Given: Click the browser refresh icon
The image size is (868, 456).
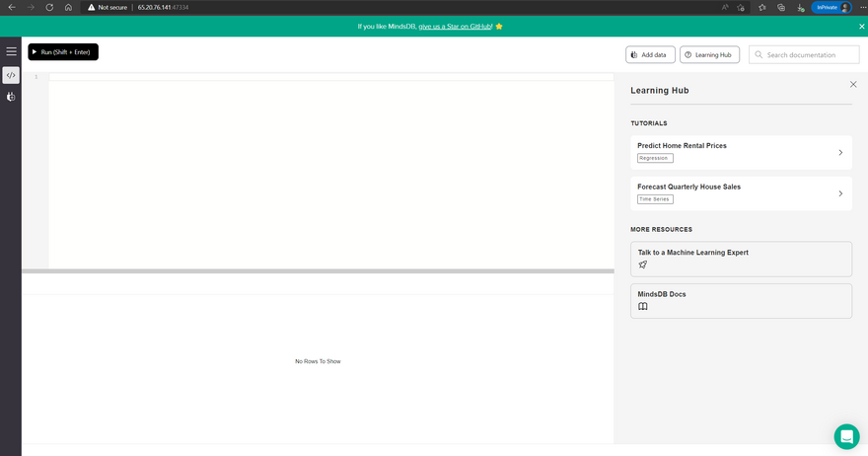Looking at the screenshot, I should (49, 7).
